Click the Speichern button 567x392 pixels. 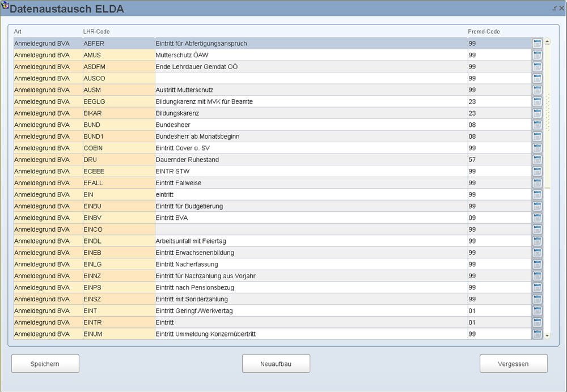tap(45, 364)
